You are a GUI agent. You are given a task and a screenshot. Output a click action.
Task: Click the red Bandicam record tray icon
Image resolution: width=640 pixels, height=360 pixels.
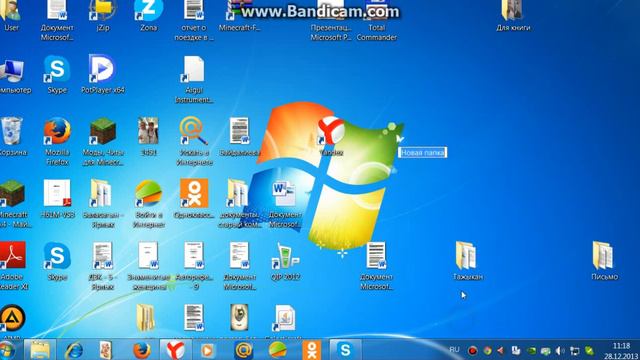tap(473, 351)
